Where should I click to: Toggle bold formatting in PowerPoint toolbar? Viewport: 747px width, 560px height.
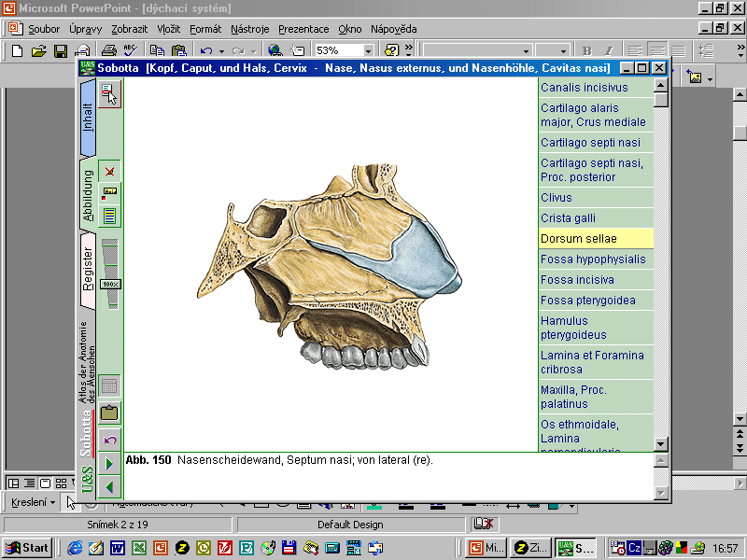click(x=587, y=50)
